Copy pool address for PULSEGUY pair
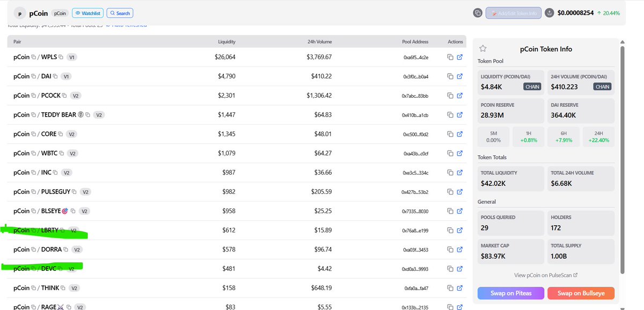 pos(451,192)
